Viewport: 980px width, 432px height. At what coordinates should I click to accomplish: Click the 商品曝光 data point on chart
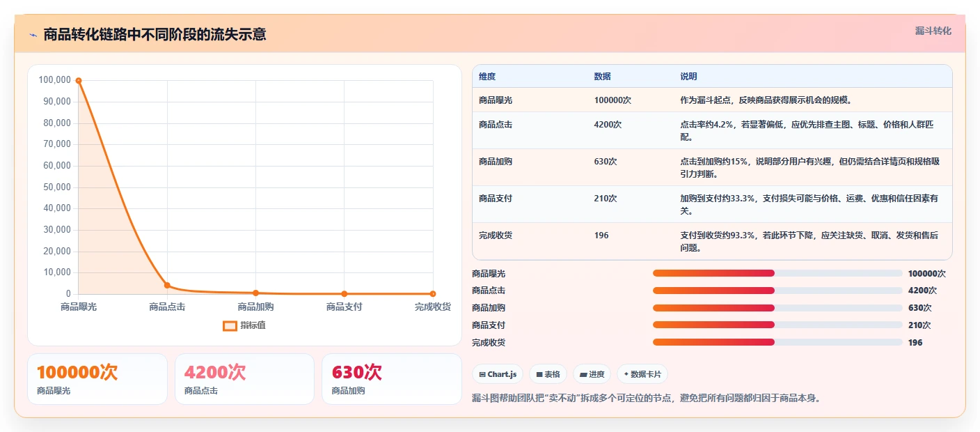79,81
